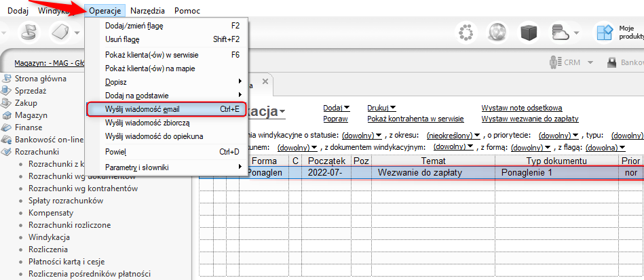
Task: Click the dotted loading-circle toolbar icon
Action: click(466, 33)
